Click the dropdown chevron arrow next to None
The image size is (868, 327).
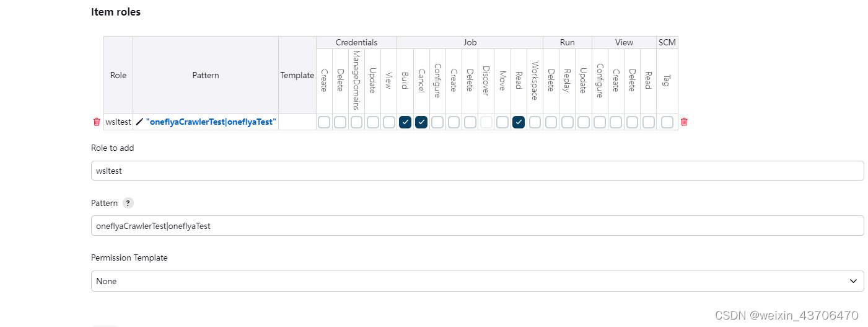(854, 281)
